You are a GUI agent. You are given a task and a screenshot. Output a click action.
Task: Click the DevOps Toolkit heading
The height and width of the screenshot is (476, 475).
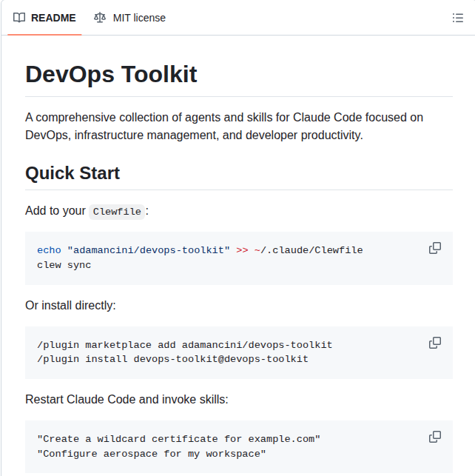click(x=111, y=74)
